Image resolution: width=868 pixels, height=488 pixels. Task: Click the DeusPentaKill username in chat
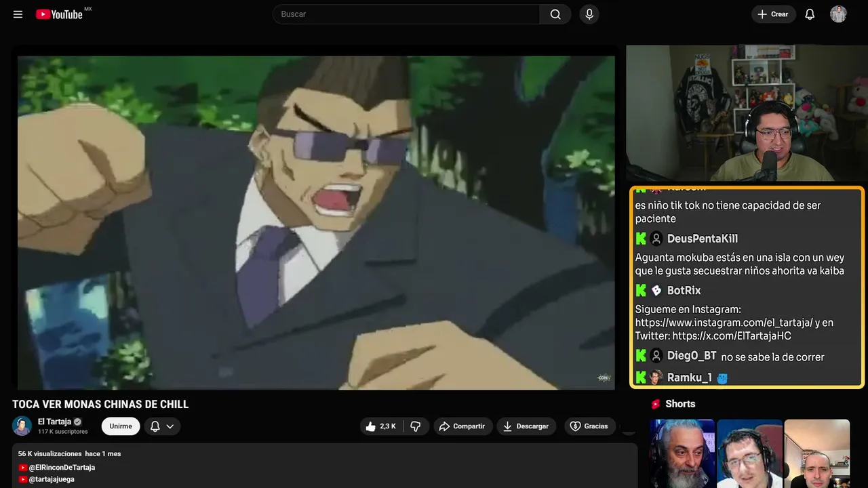click(x=703, y=239)
